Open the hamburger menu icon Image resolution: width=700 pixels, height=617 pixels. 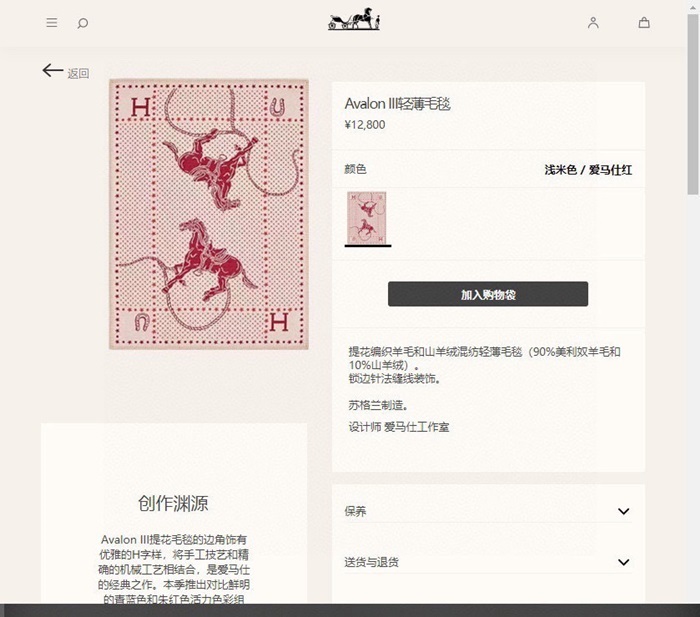tap(52, 22)
